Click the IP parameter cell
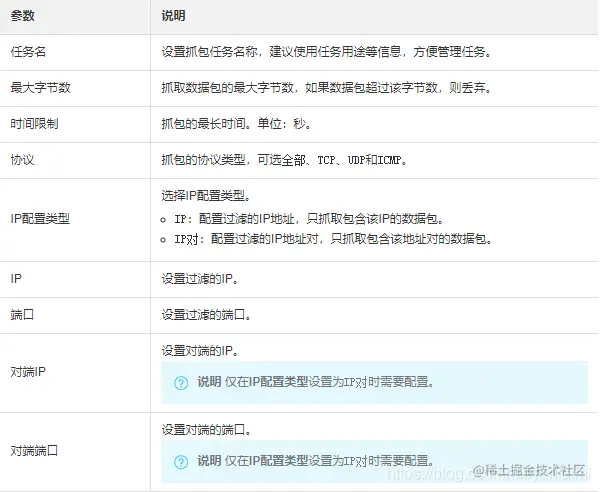Viewport: 600px width, 492px height. [x=75, y=279]
